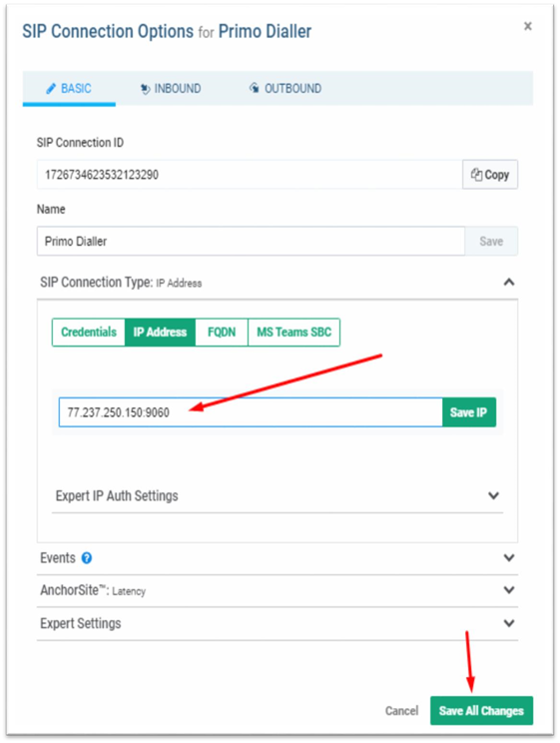560x743 pixels.
Task: Expand the Events section chevron
Action: (x=509, y=557)
